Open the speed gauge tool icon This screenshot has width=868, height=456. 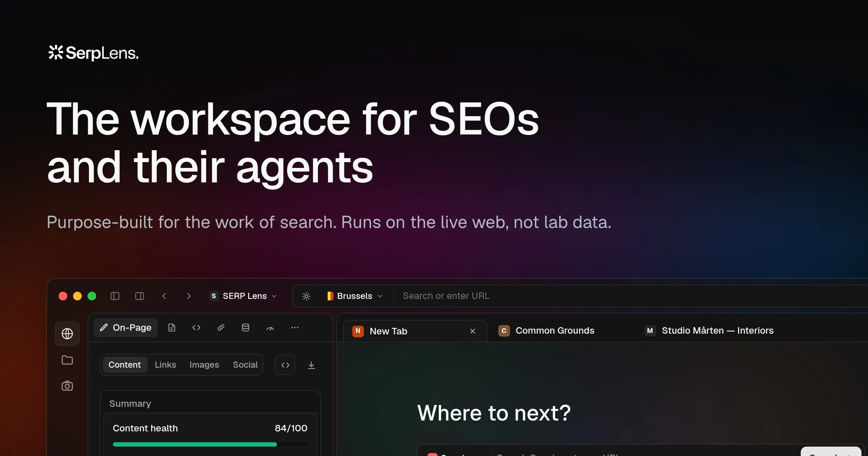pyautogui.click(x=270, y=328)
